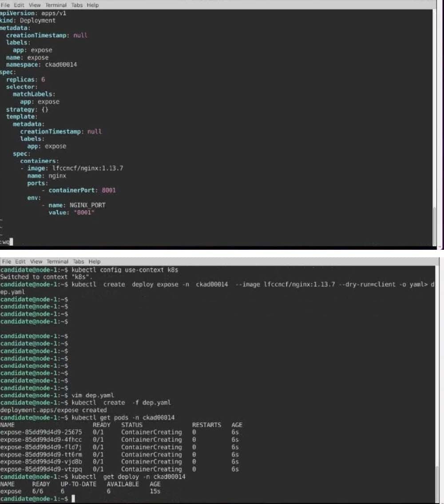Open File menu in top vim terminal
The width and height of the screenshot is (444, 504).
pos(7,5)
